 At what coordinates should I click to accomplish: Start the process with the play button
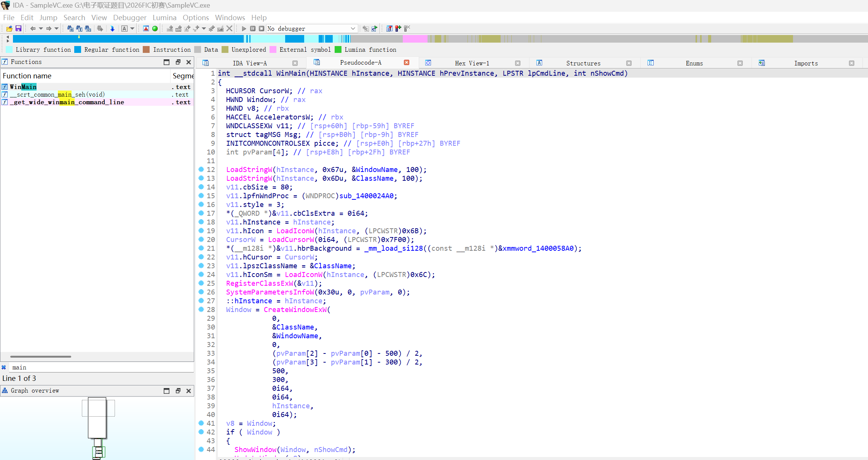coord(244,29)
